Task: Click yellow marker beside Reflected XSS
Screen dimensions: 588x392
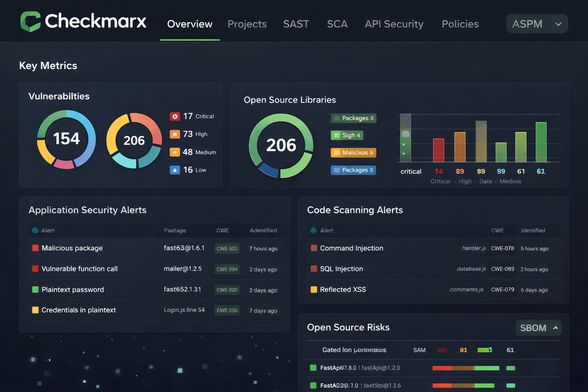Action: (314, 289)
